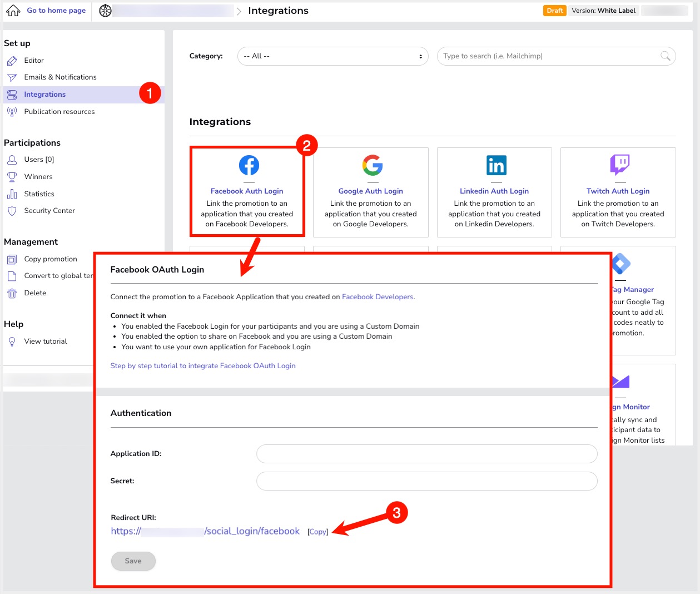Copy the Redirect URI

[x=318, y=532]
